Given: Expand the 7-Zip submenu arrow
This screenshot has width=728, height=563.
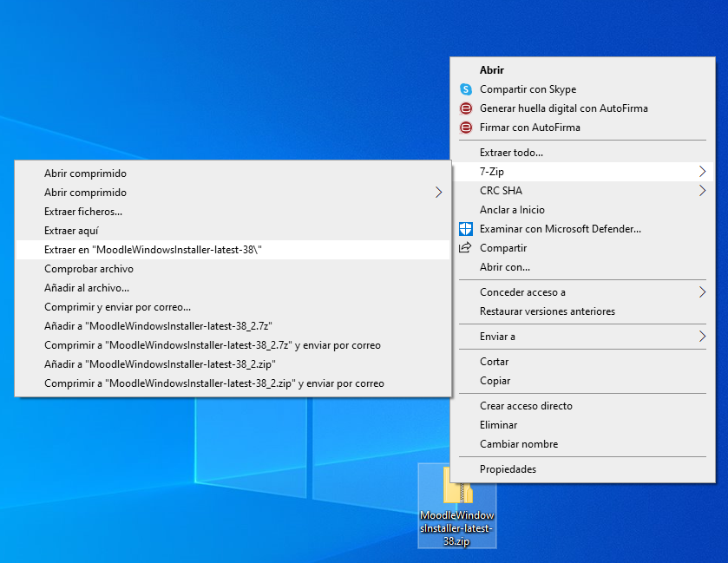Looking at the screenshot, I should tap(701, 172).
